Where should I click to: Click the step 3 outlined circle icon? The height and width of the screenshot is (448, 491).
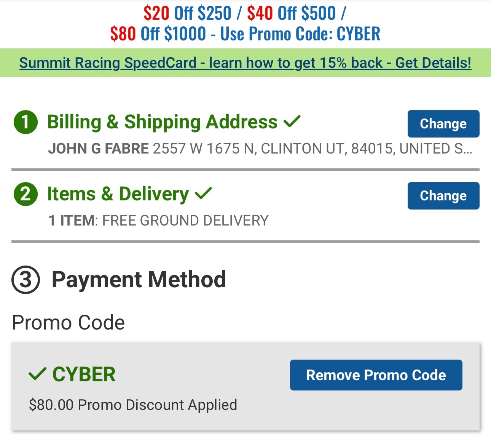pos(26,280)
